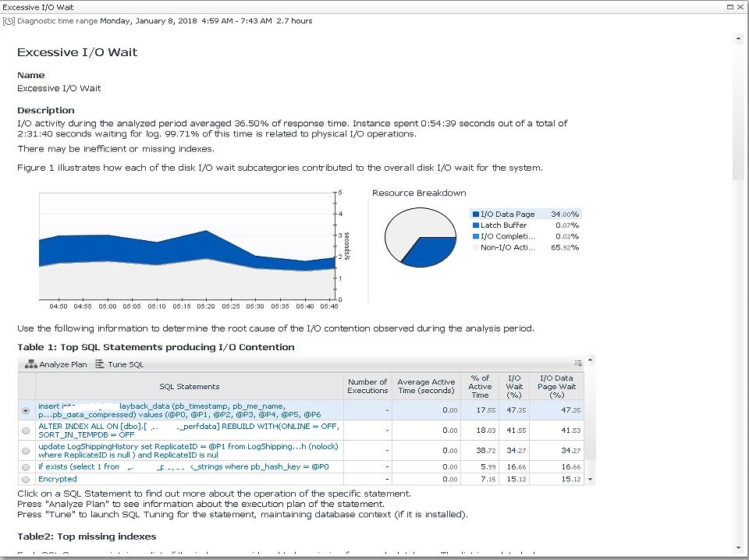This screenshot has height=560, width=749.
Task: Click Latch Buffer legend color swatch
Action: point(476,225)
